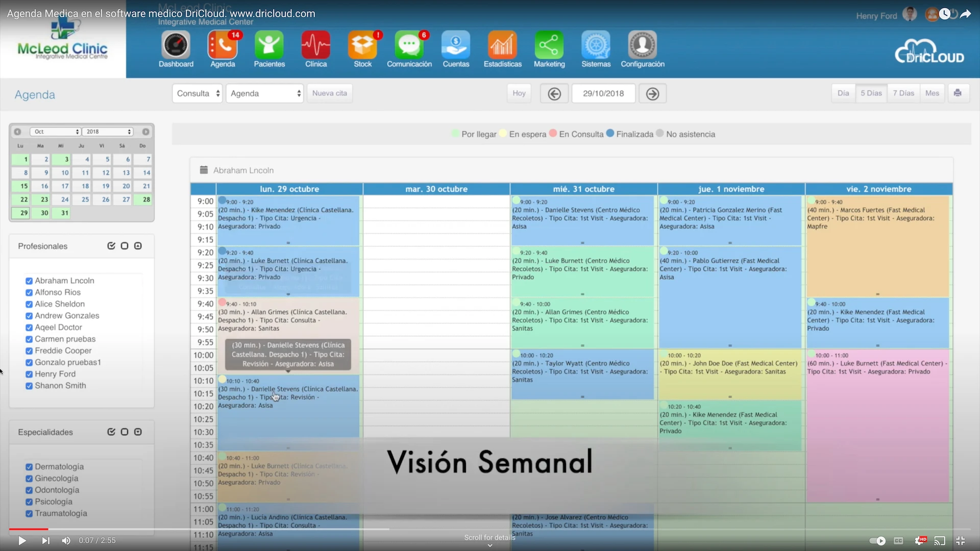980x551 pixels.
Task: Open the year selector in mini calendar
Action: click(x=107, y=131)
